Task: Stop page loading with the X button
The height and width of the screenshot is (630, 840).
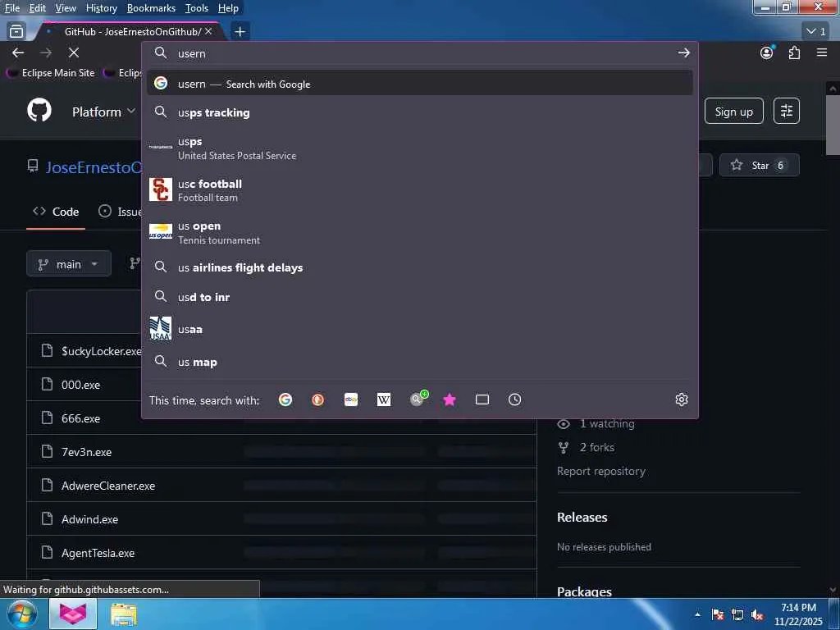Action: (x=74, y=52)
